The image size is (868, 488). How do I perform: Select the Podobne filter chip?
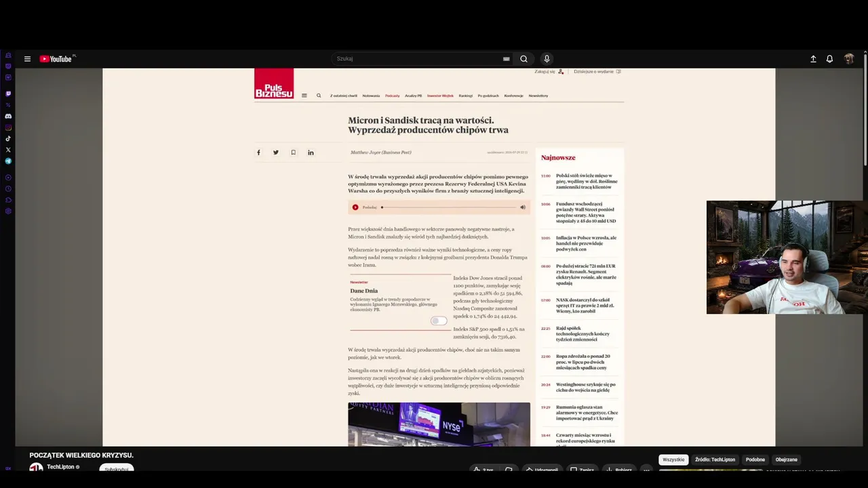[755, 460]
